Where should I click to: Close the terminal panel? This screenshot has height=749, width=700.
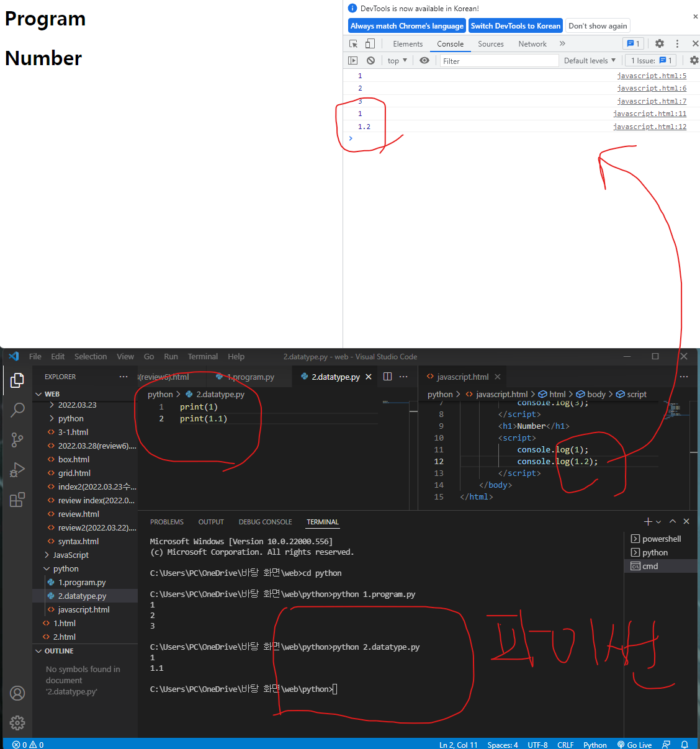(x=686, y=521)
